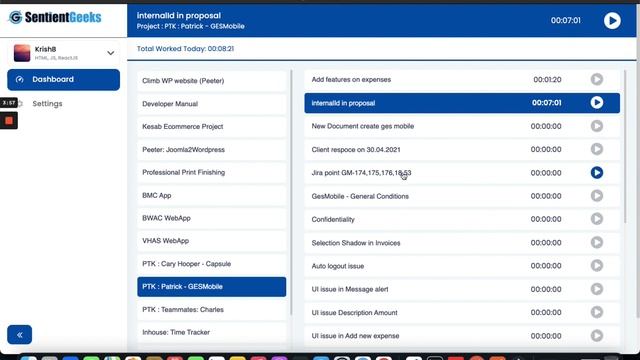Open the Dashboard menu item
The height and width of the screenshot is (360, 640).
pyautogui.click(x=63, y=80)
